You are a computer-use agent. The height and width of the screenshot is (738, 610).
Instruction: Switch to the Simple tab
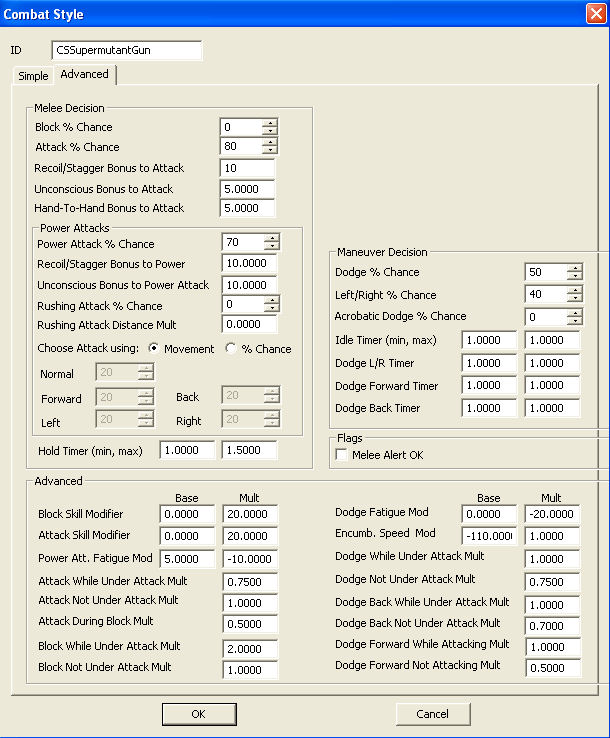pos(32,76)
